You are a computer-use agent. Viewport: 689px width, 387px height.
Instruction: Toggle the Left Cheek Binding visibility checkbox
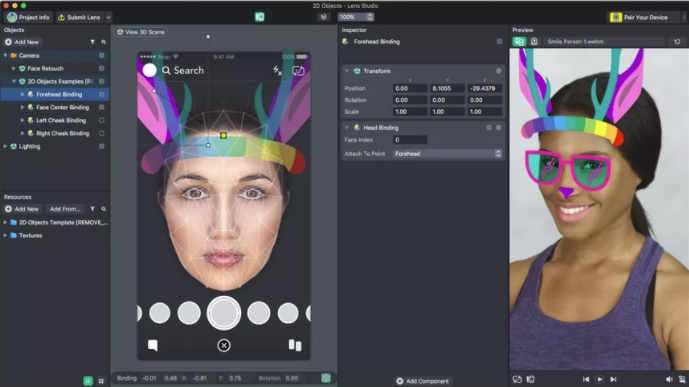[102, 120]
